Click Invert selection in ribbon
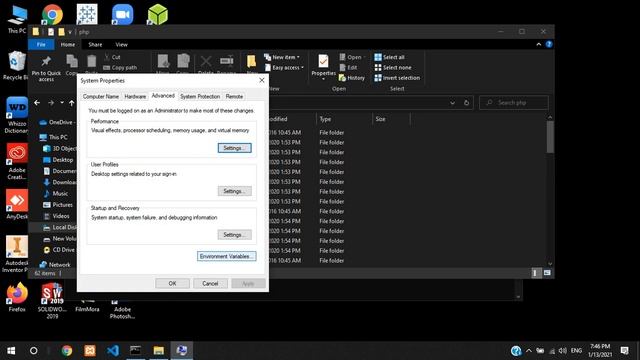Viewport: 640px width, 360px height. pyautogui.click(x=397, y=78)
